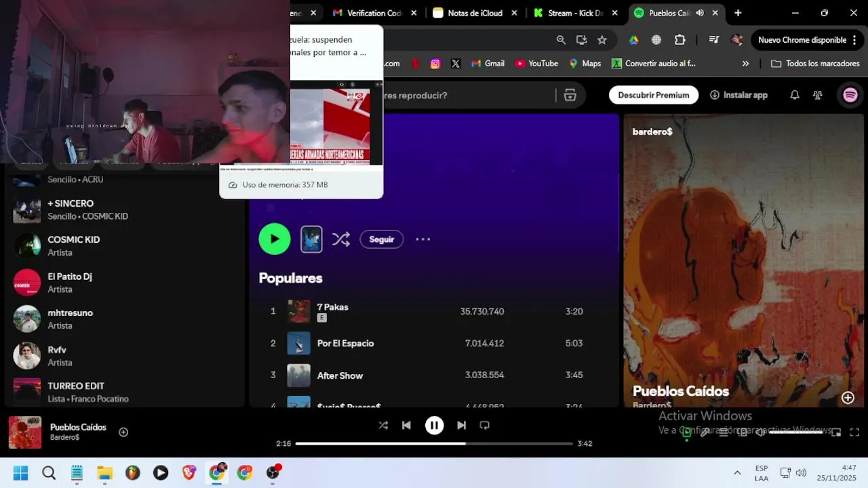Mute Spotify with the speaker icon in player bar
The width and height of the screenshot is (868, 488).
pos(760,432)
